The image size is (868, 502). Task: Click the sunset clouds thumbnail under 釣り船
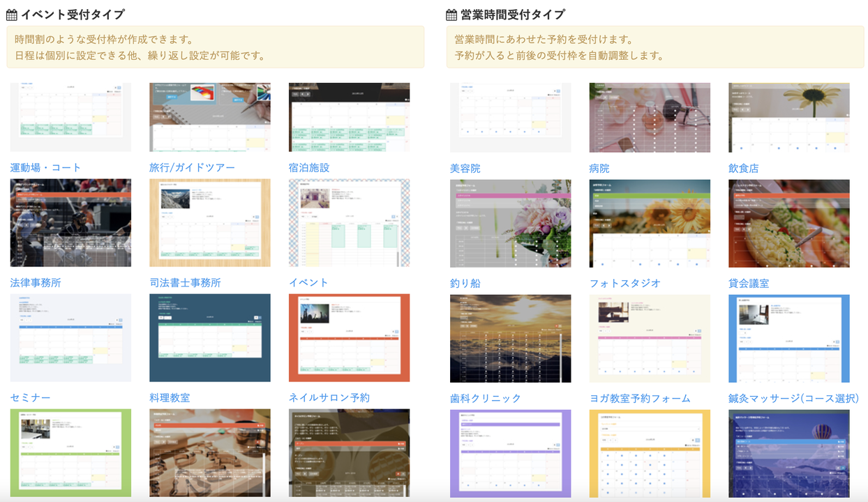pyautogui.click(x=511, y=338)
